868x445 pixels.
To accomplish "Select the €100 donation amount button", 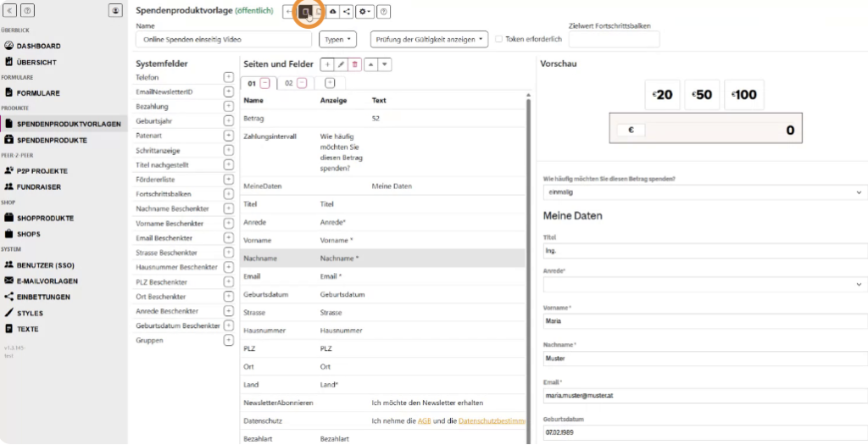I will (x=744, y=95).
